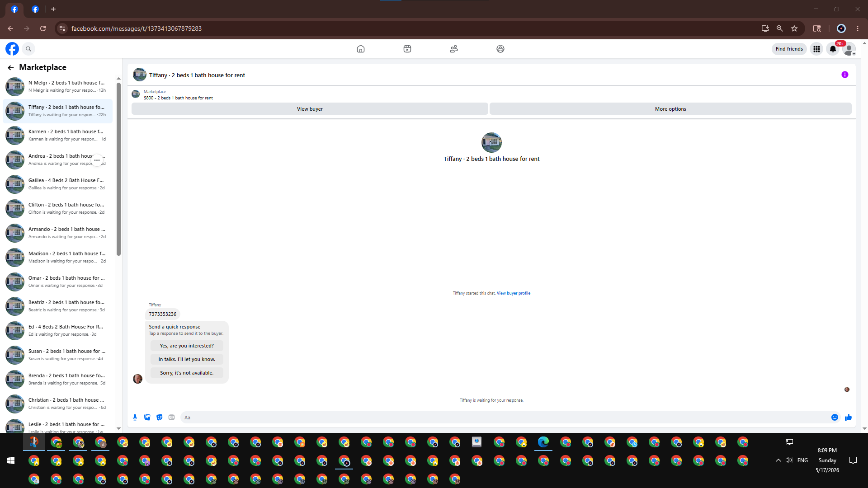868x488 pixels.
Task: Click the Find friends button
Action: (789, 49)
